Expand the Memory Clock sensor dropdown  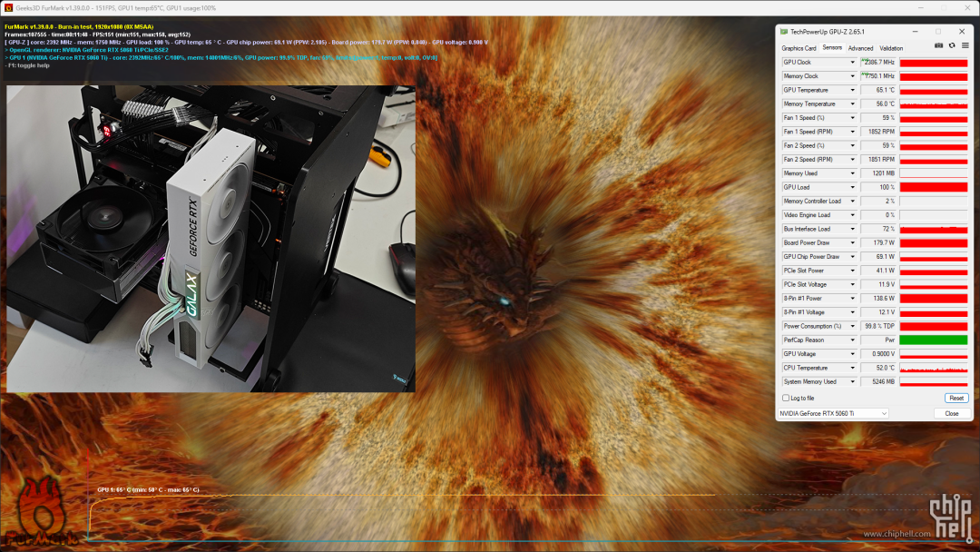852,76
